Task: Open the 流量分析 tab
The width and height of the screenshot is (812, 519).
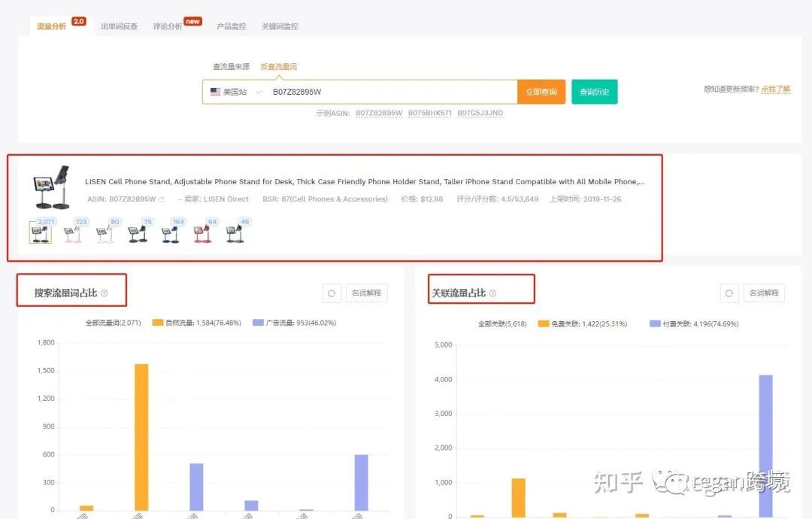Action: [x=51, y=26]
